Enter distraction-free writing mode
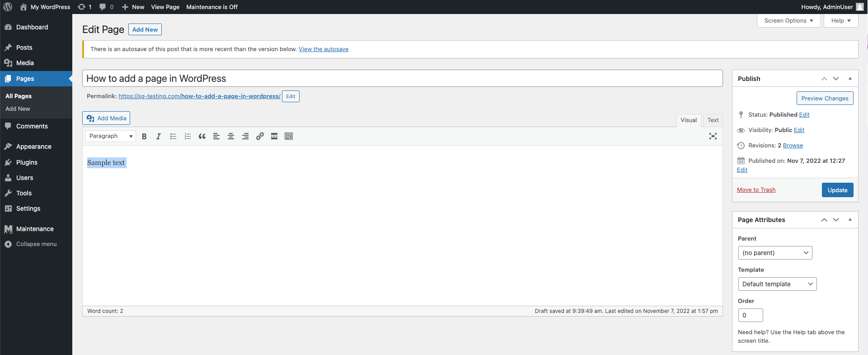The image size is (868, 355). (x=713, y=136)
